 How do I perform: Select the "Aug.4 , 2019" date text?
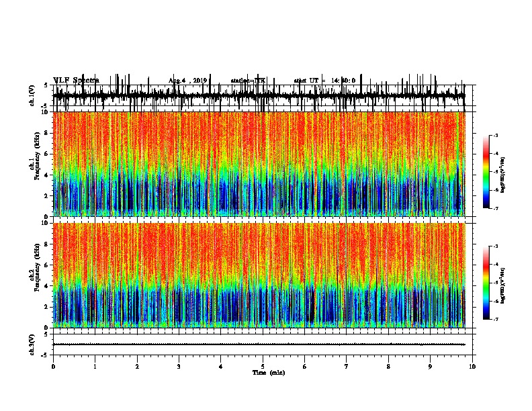pyautogui.click(x=187, y=81)
